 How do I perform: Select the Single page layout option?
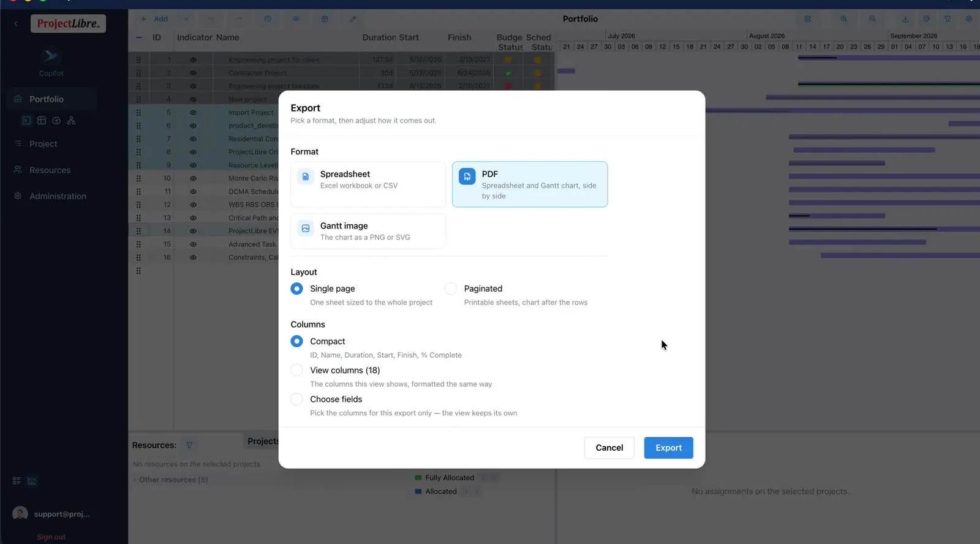pyautogui.click(x=296, y=289)
